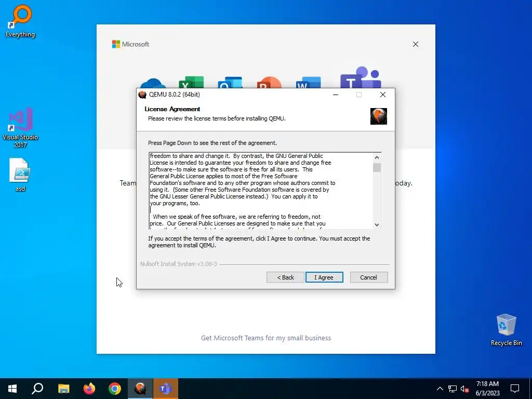Open the Windows Start menu
This screenshot has width=532, height=399.
pyautogui.click(x=12, y=389)
